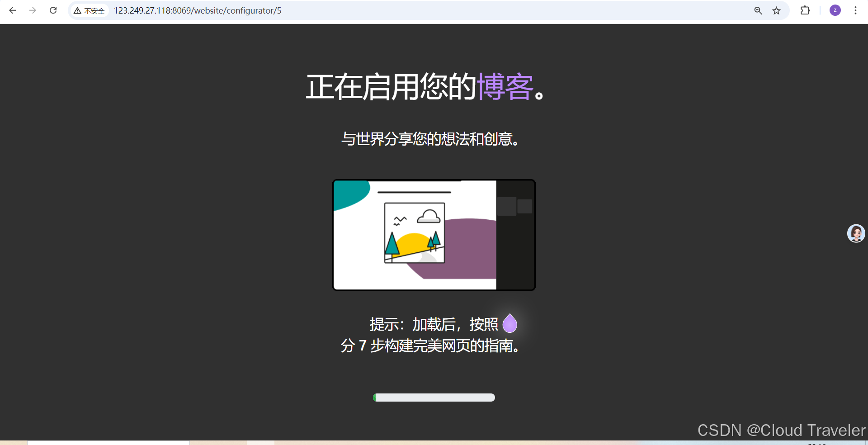Click the floating assistant avatar on right edge

tap(856, 233)
